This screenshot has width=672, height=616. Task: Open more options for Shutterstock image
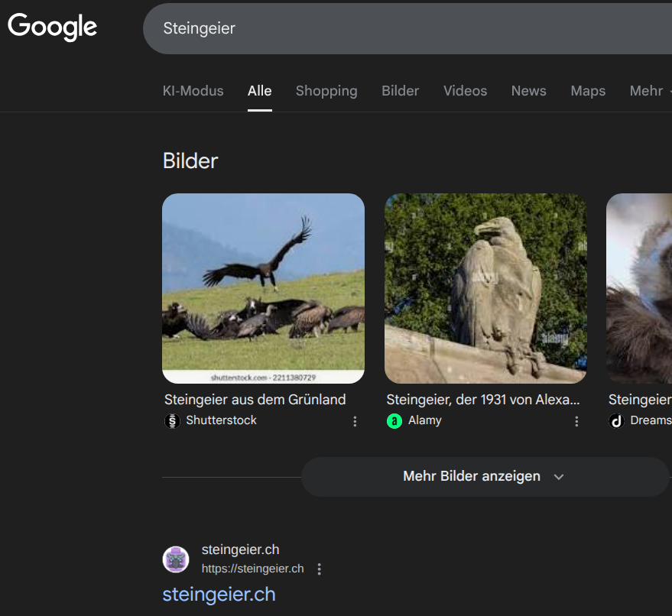click(x=355, y=422)
